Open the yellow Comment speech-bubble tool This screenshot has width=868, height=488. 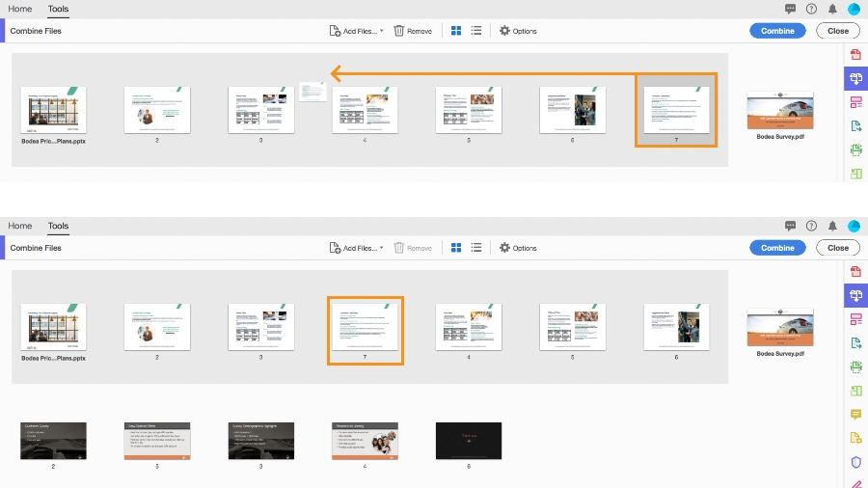pyautogui.click(x=855, y=415)
